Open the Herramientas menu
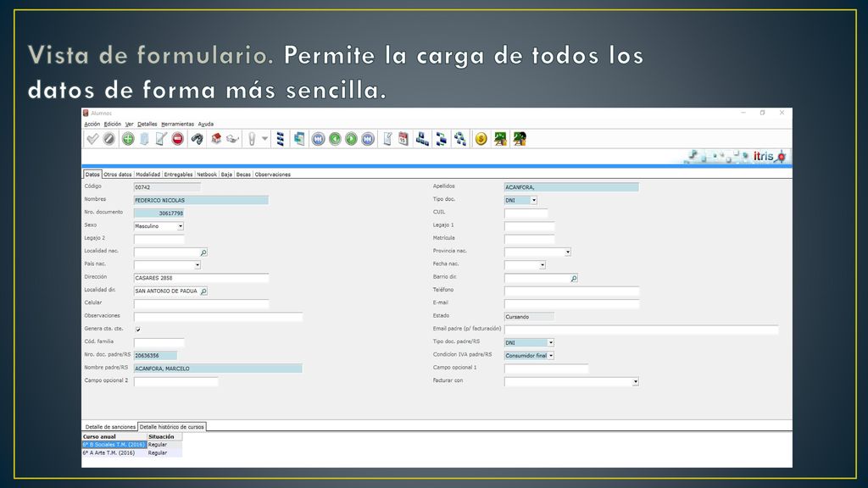 (x=178, y=124)
